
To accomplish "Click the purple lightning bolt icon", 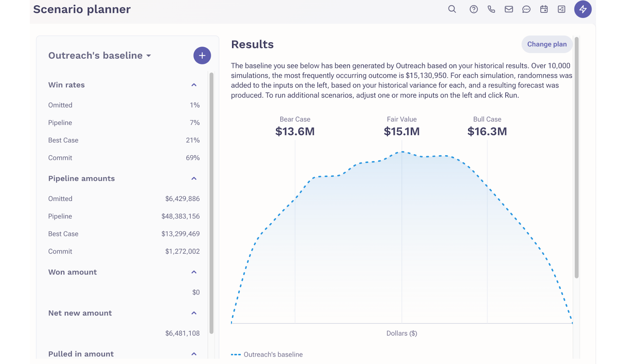I will point(583,9).
